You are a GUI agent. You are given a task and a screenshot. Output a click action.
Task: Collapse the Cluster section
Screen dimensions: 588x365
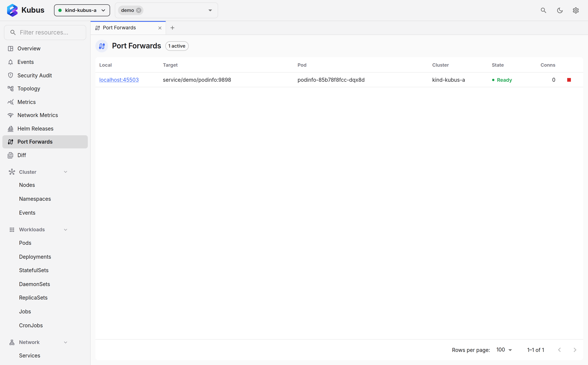click(x=66, y=172)
